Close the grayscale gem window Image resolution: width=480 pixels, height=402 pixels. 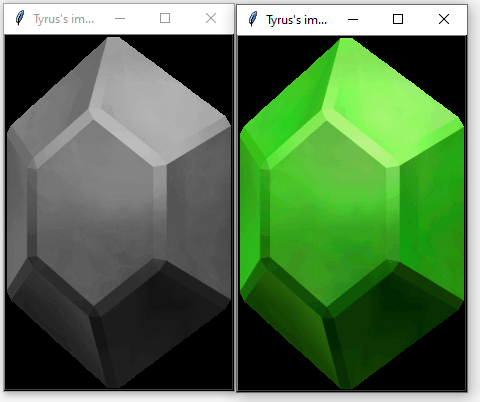tap(211, 18)
